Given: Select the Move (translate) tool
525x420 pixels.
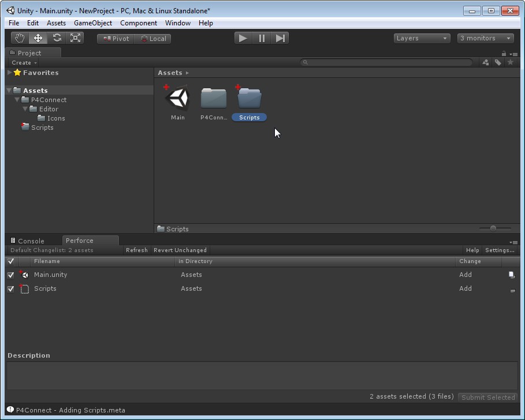Looking at the screenshot, I should pos(38,38).
